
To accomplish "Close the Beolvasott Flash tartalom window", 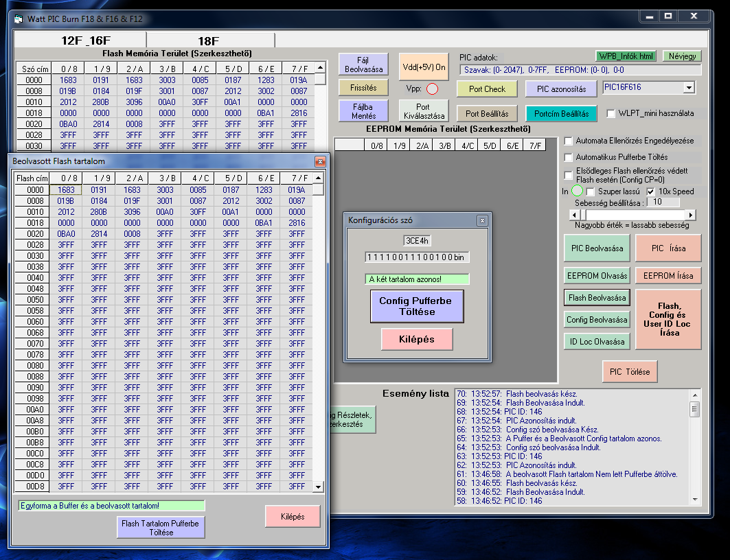I will click(319, 161).
